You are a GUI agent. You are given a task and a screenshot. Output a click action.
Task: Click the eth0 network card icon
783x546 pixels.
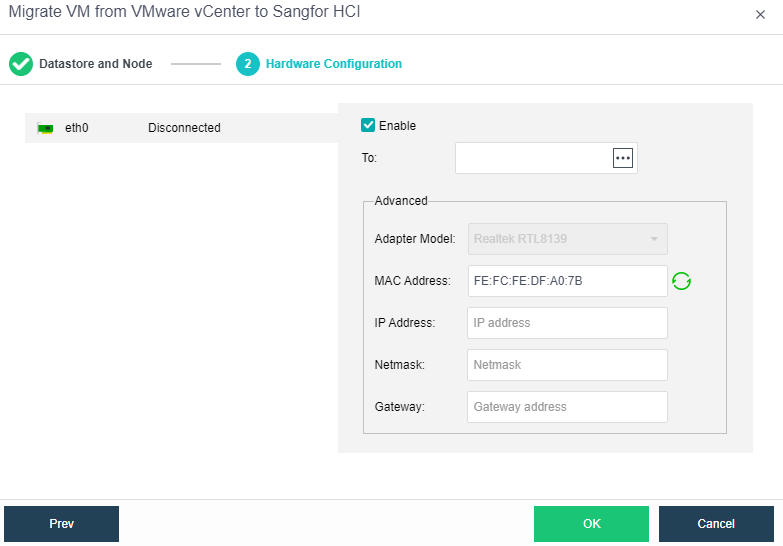45,128
